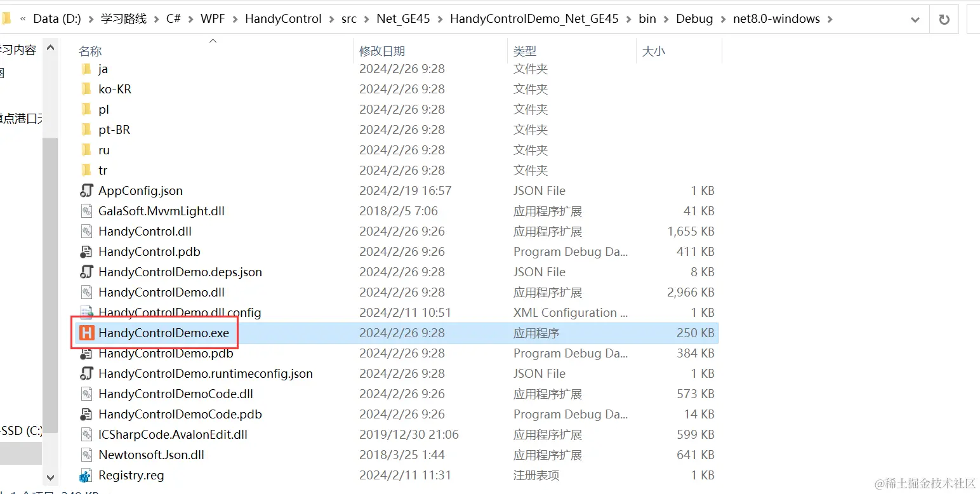Open the HandyControlDemo.exe application icon
980x494 pixels.
coord(86,333)
